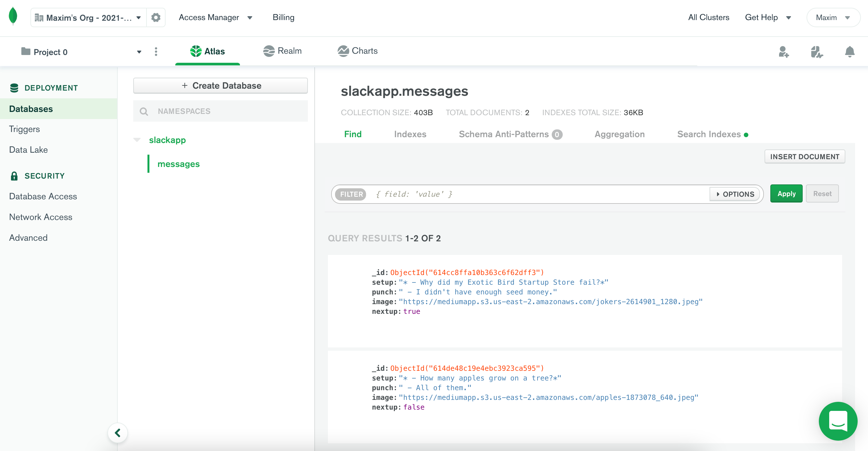868x451 pixels.
Task: Click the namespaces search magnifier icon
Action: [144, 111]
